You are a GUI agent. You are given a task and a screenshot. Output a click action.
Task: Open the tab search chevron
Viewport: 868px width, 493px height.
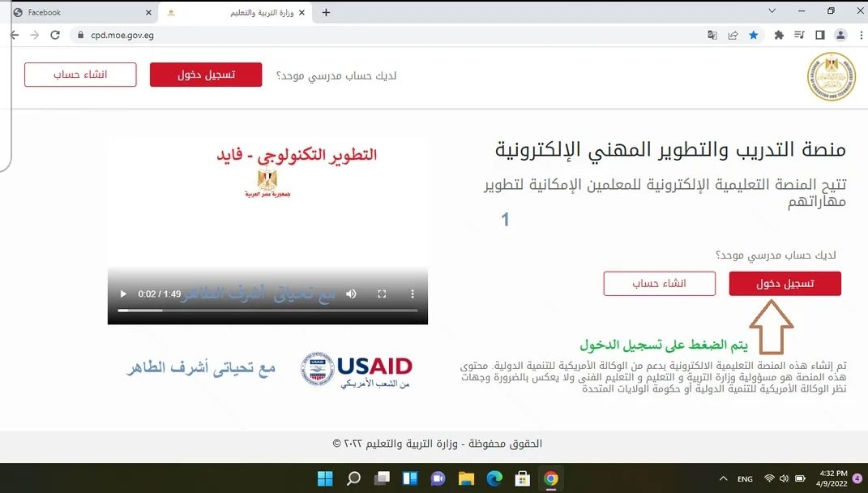coord(771,11)
